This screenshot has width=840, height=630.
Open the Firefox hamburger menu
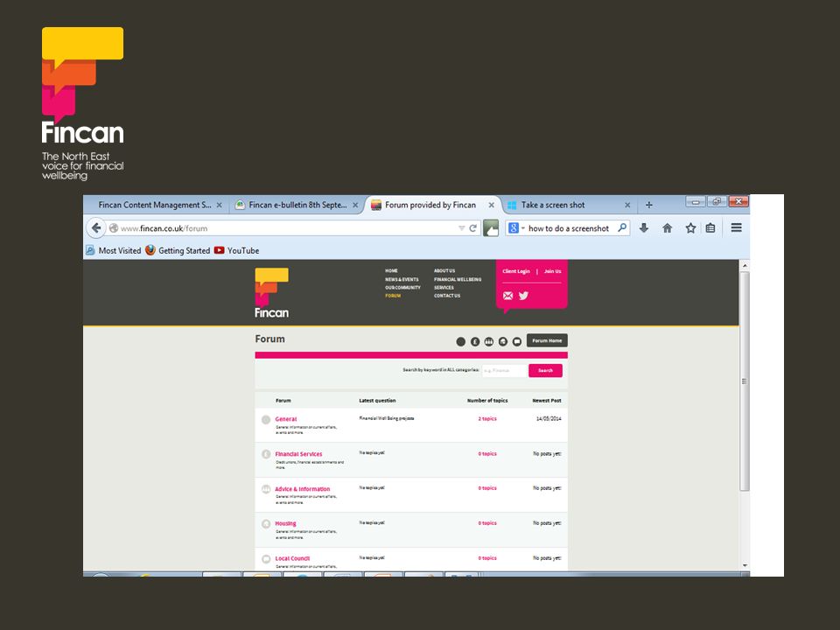tap(737, 227)
